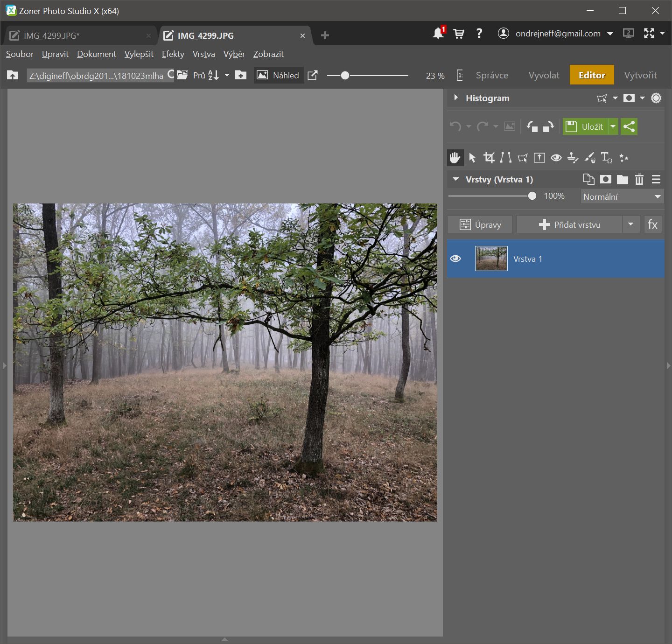Switch to the Vytvořit module
This screenshot has width=672, height=644.
tap(640, 75)
